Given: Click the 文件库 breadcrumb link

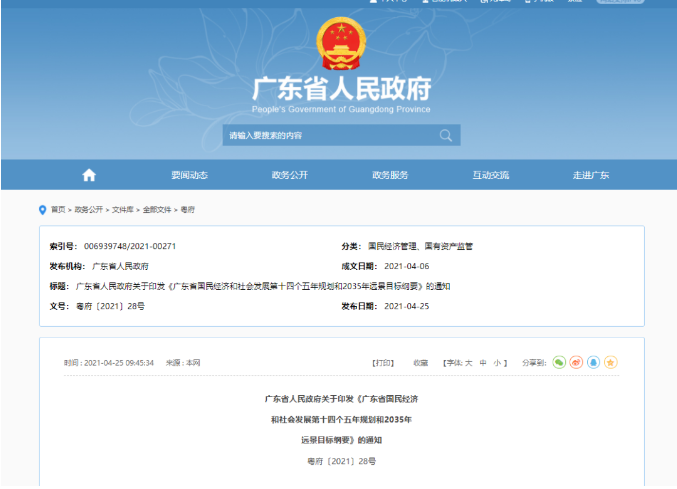Looking at the screenshot, I should coord(123,210).
